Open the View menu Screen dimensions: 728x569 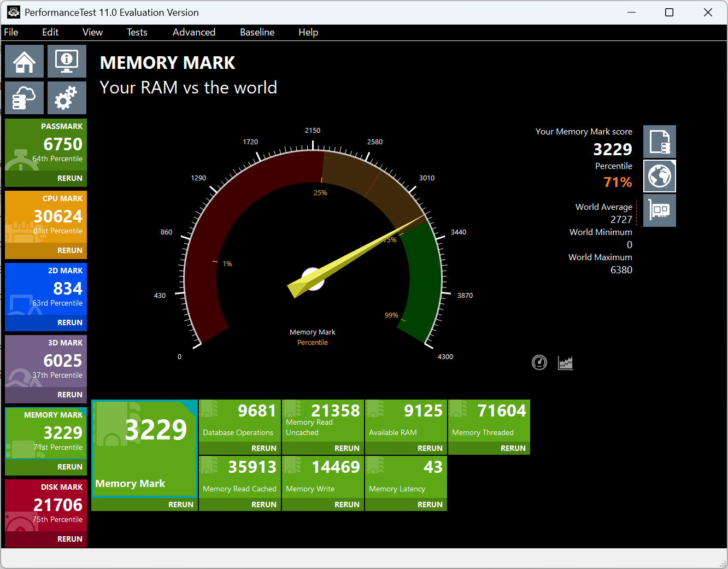92,32
